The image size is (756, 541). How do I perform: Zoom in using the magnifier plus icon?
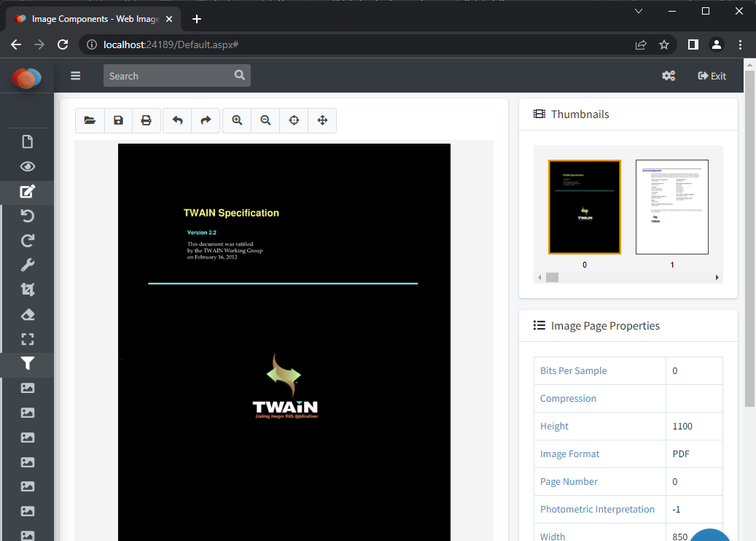(x=237, y=120)
